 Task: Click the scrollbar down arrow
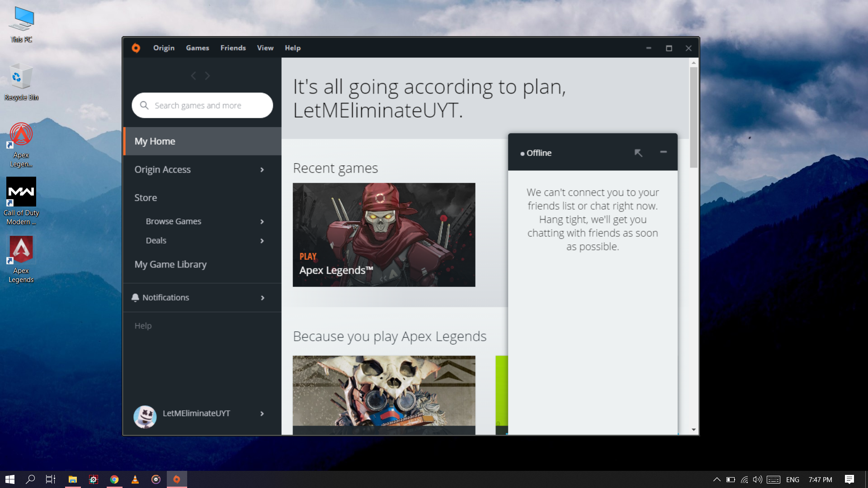click(x=693, y=430)
